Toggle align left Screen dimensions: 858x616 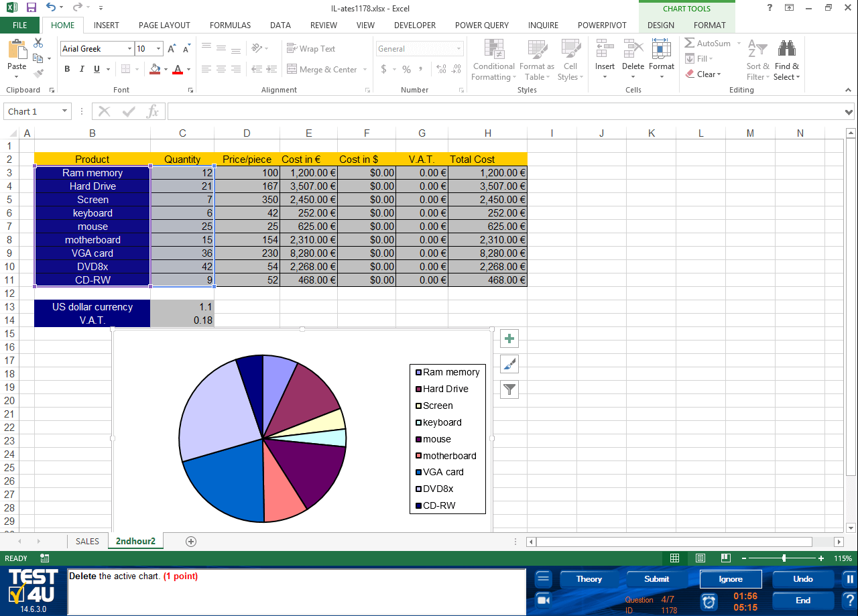206,69
